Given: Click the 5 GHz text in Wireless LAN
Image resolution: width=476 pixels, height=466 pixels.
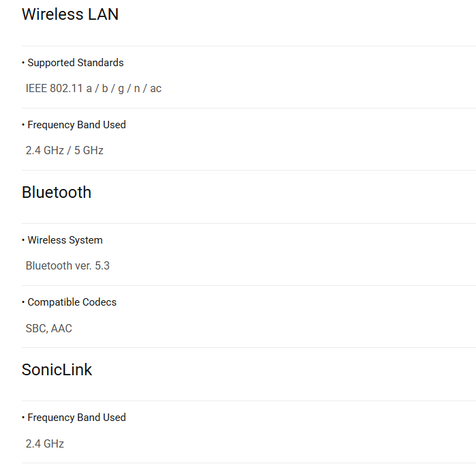Looking at the screenshot, I should click(89, 151).
